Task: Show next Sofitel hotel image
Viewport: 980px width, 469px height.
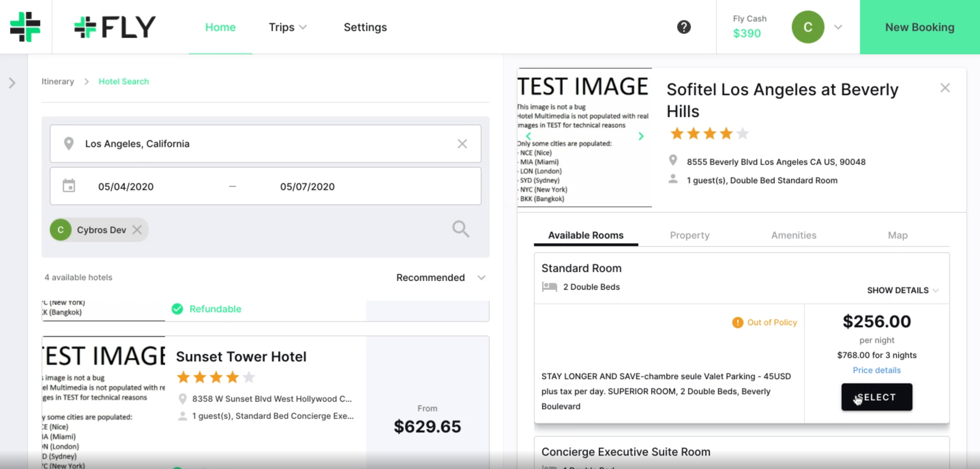Action: coord(641,136)
